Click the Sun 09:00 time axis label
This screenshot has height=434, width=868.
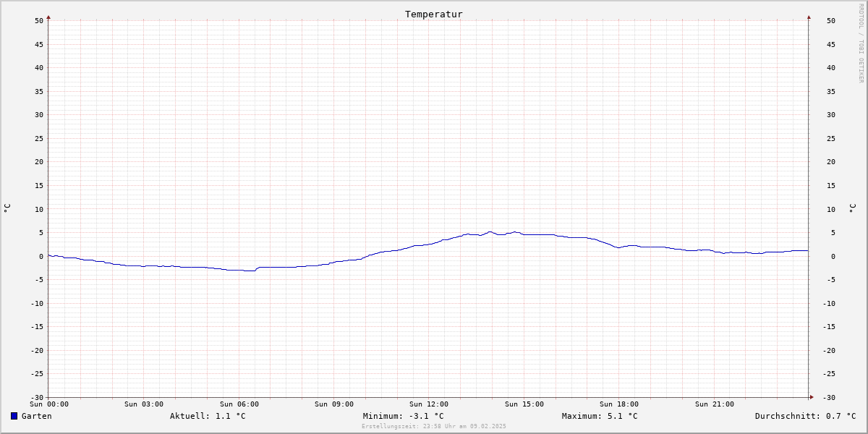point(334,404)
